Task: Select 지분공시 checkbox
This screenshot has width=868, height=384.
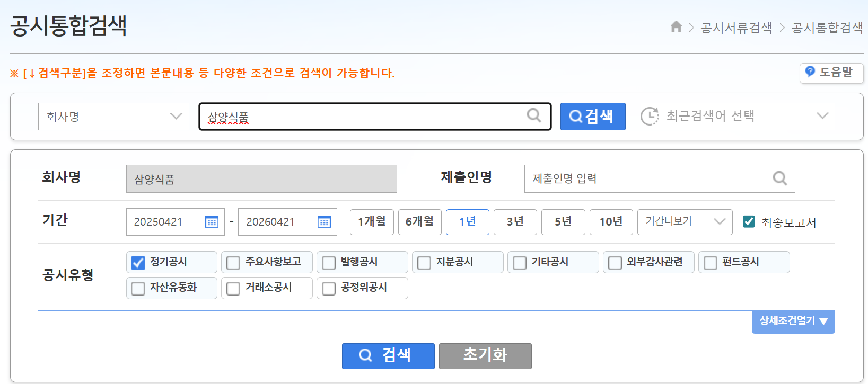Action: 424,263
